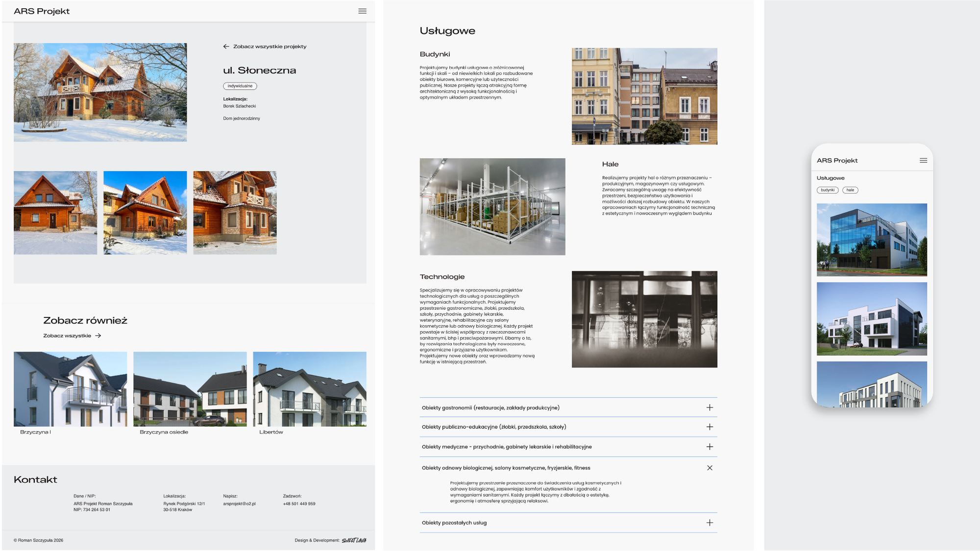The height and width of the screenshot is (551, 980).
Task: Click the Zobacz wszystkie link
Action: (x=67, y=336)
